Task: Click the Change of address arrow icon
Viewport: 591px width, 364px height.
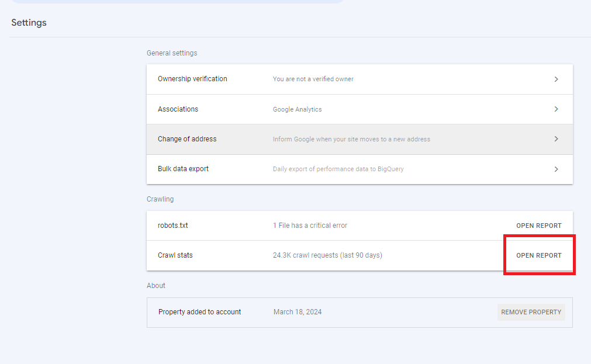Action: click(x=557, y=138)
